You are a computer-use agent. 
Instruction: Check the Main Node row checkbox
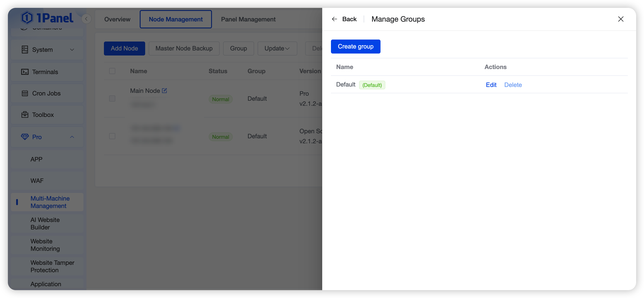(112, 98)
